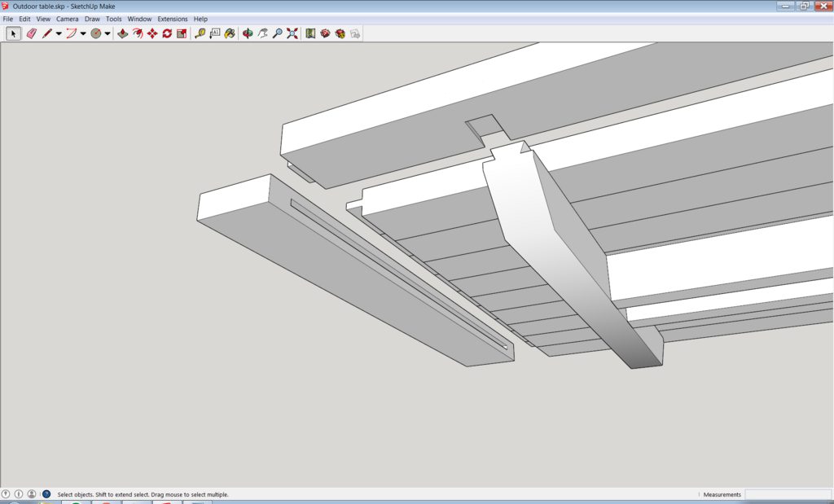The image size is (834, 504).
Task: Open the Instructor help question-mark icon
Action: (46, 494)
